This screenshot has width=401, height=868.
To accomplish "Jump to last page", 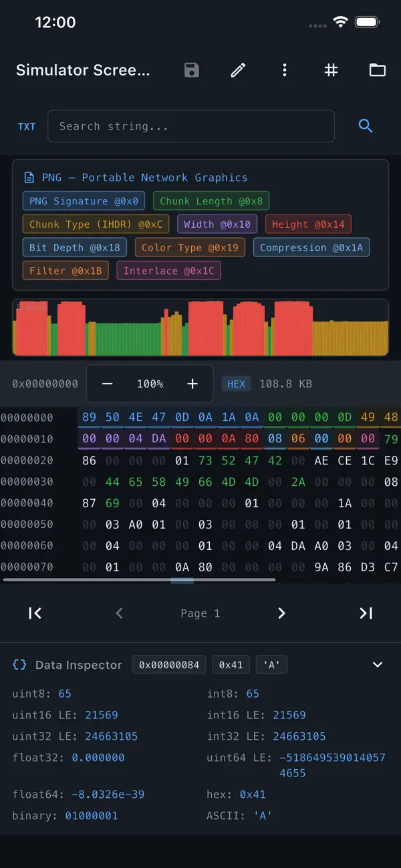I will tap(366, 613).
